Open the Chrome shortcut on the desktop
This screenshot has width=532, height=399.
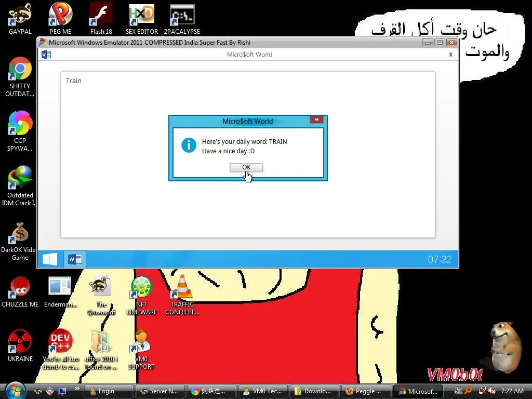[x=20, y=77]
